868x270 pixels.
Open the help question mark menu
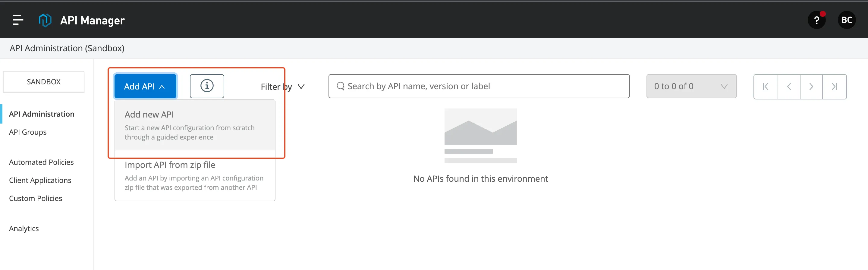pos(816,20)
